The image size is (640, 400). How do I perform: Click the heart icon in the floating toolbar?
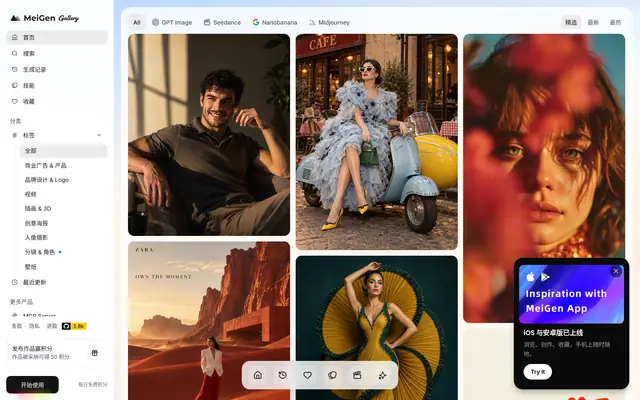click(x=307, y=375)
